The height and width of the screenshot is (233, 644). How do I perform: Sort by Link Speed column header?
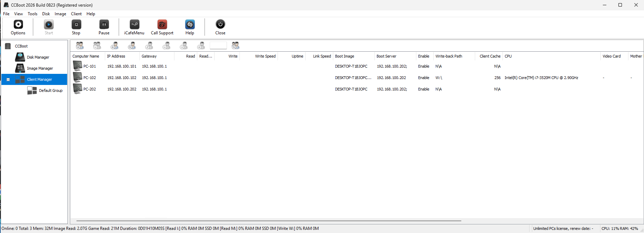319,56
